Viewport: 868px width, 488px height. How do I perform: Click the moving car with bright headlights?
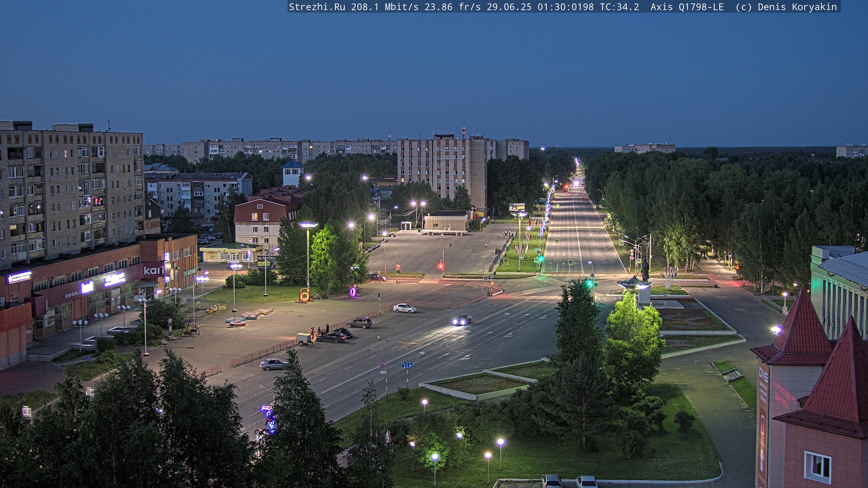(x=462, y=320)
